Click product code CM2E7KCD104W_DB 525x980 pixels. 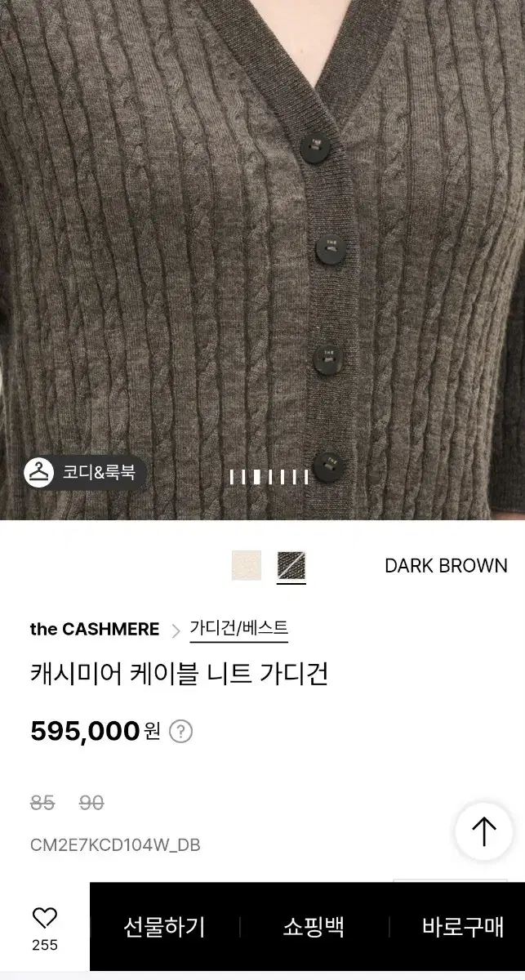click(115, 844)
